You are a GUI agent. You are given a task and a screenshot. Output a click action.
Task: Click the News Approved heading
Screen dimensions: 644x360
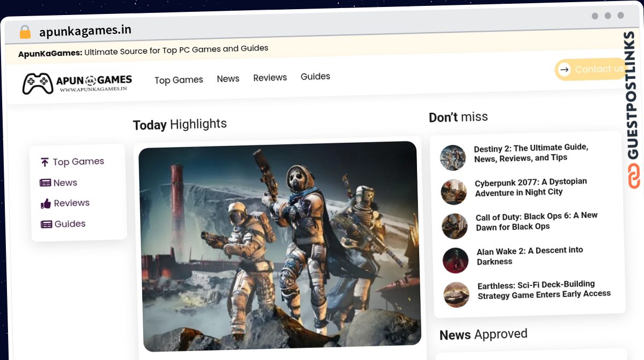[x=484, y=335]
